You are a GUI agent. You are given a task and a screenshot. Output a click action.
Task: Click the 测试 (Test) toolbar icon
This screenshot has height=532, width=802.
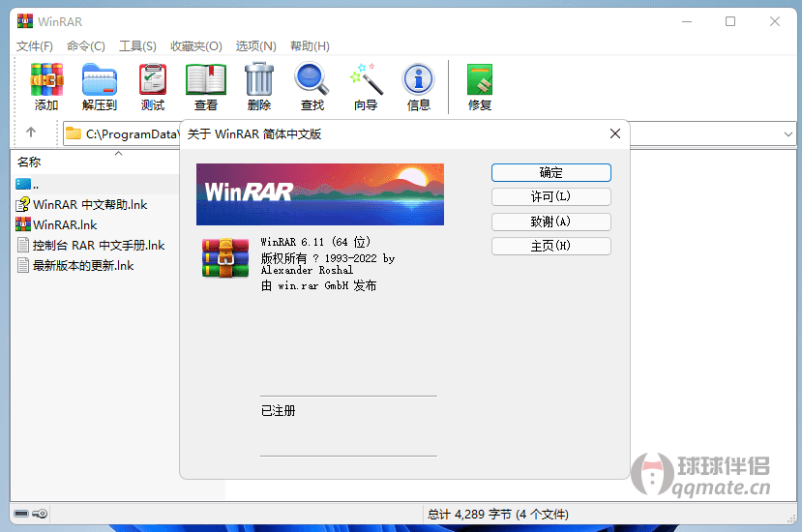coord(153,85)
